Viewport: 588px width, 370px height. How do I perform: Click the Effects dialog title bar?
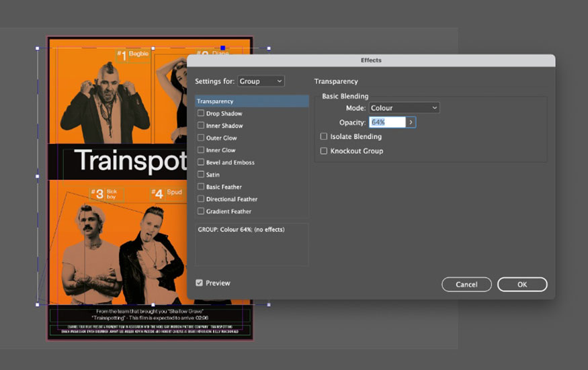(371, 60)
